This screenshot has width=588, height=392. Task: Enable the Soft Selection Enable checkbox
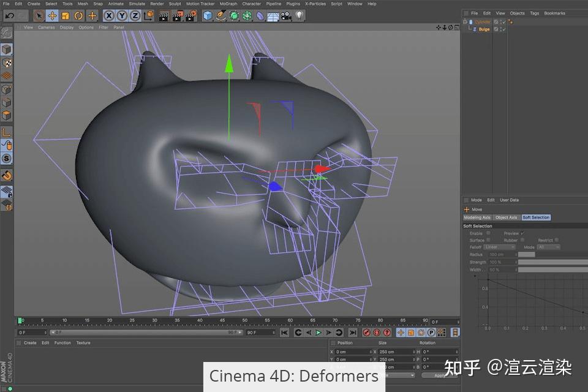[488, 233]
